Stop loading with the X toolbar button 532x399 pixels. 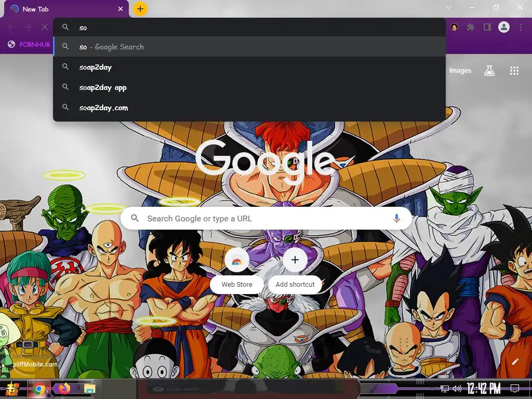click(45, 27)
